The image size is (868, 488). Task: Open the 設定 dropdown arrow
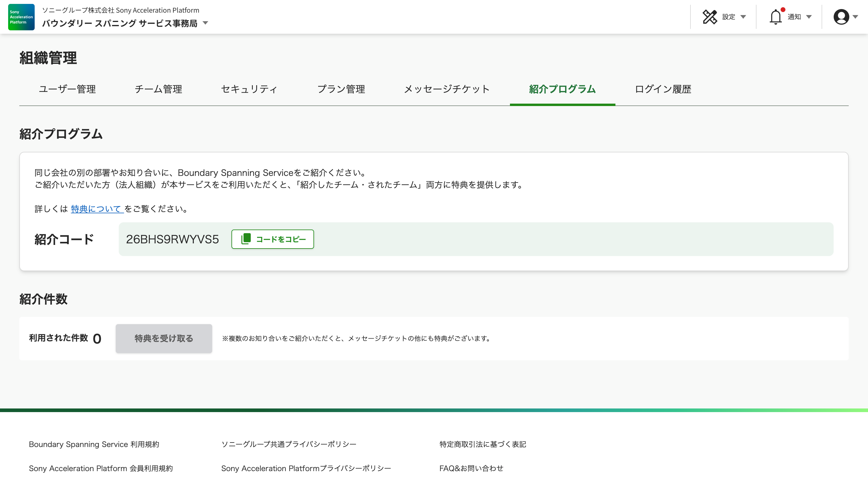(743, 17)
